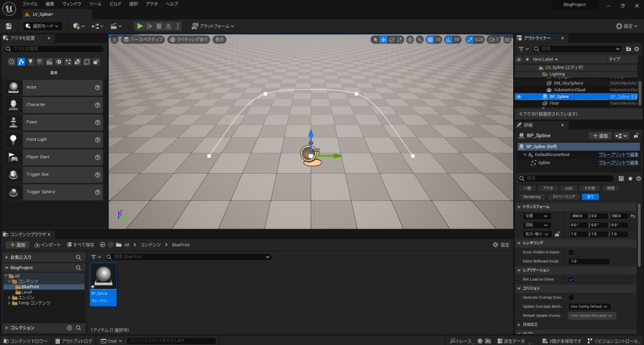
Task: Toggle visibility eye for BP_Spline in Outliner
Action: (519, 97)
